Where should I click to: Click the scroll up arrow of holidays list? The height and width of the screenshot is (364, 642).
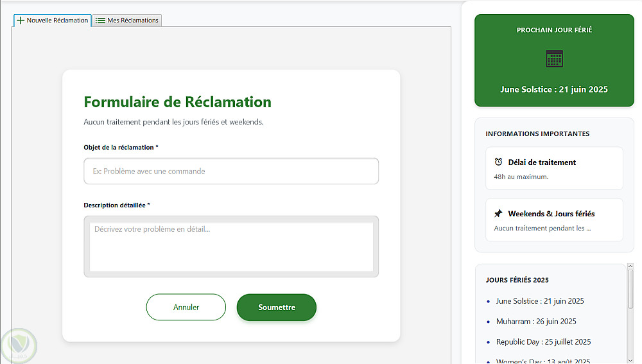tap(630, 267)
